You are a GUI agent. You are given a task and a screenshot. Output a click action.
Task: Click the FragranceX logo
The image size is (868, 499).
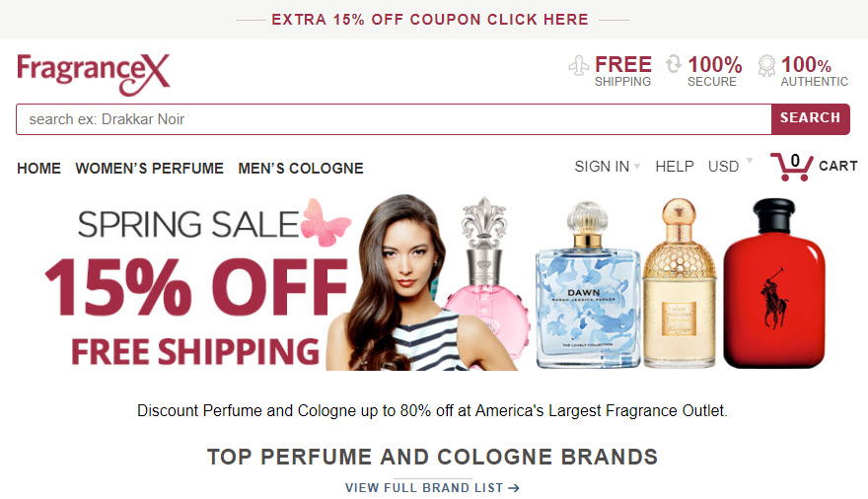pos(94,74)
